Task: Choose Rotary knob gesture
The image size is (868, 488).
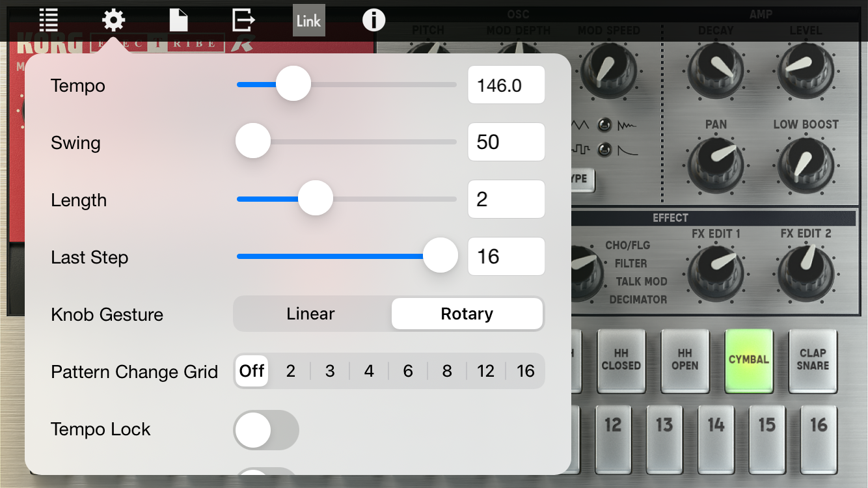Action: pyautogui.click(x=467, y=314)
